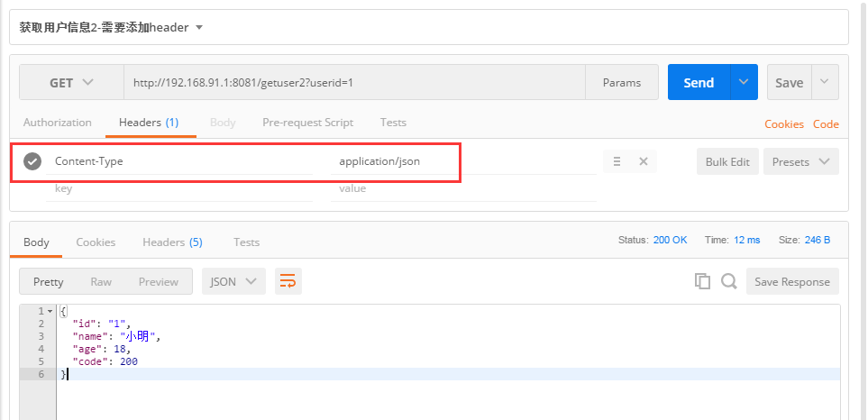Open the header row options menu icon

coord(617,161)
